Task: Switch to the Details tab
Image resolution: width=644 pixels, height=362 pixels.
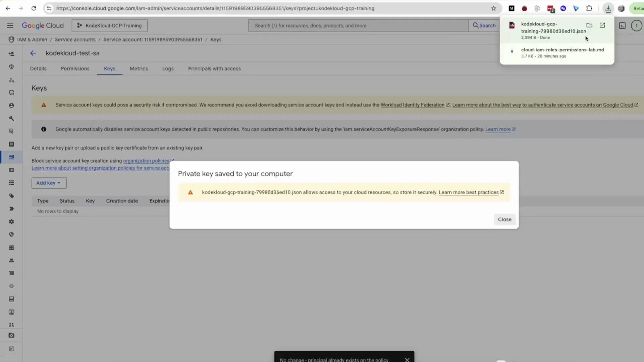Action: point(38,68)
